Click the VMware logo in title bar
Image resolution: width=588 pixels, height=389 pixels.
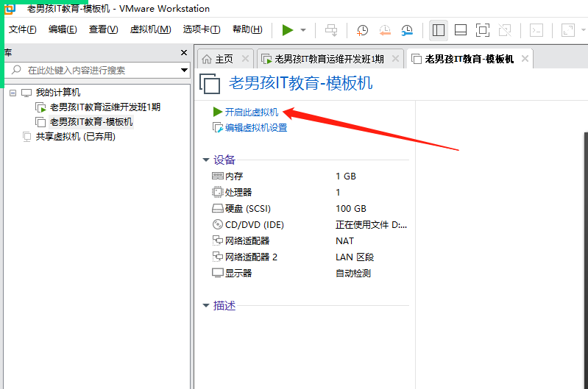10,9
